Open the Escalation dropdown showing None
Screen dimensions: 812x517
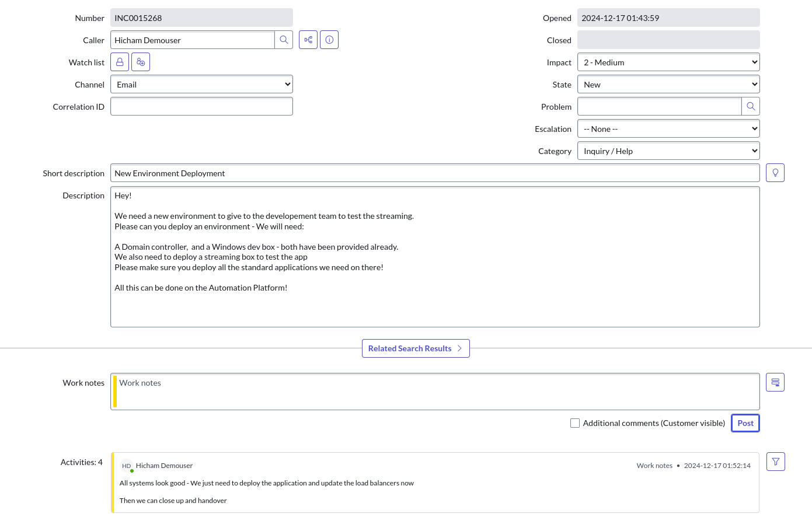coord(668,128)
